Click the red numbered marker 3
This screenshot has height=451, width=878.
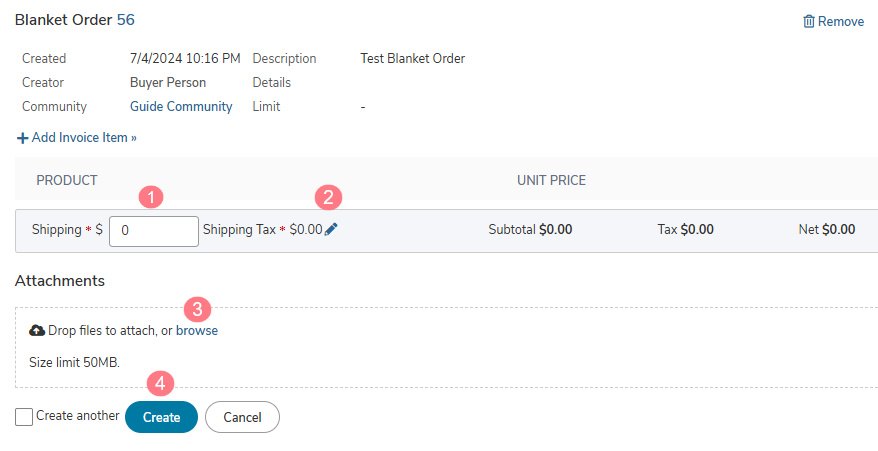pos(198,309)
